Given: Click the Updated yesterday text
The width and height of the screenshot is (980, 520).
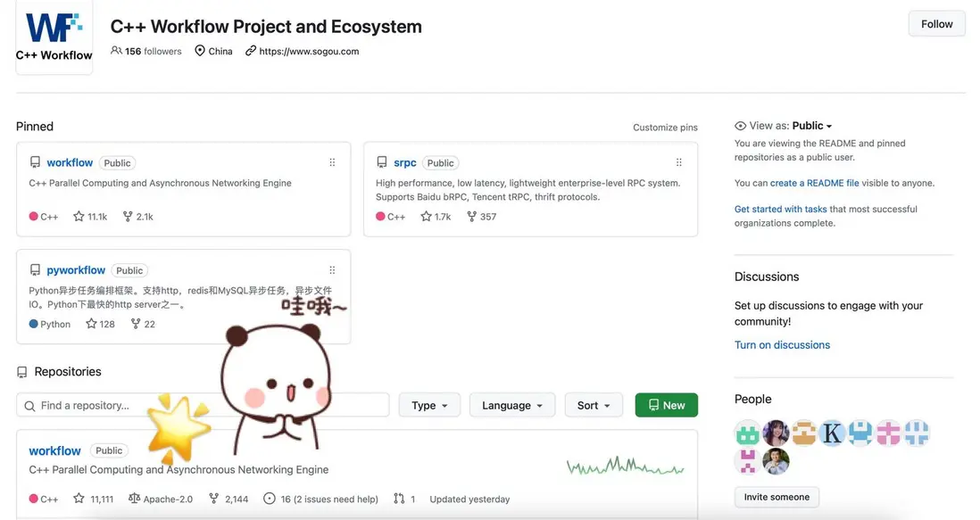Looking at the screenshot, I should 469,499.
